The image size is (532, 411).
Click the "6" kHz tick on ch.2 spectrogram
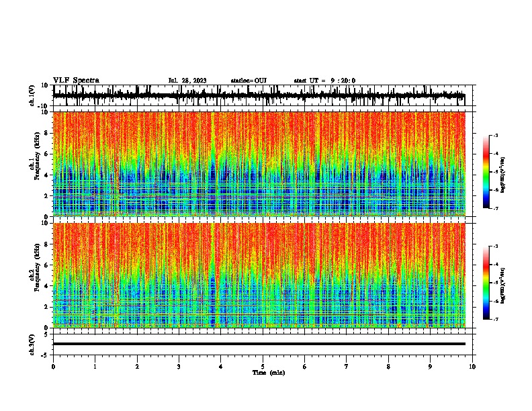tap(46, 265)
